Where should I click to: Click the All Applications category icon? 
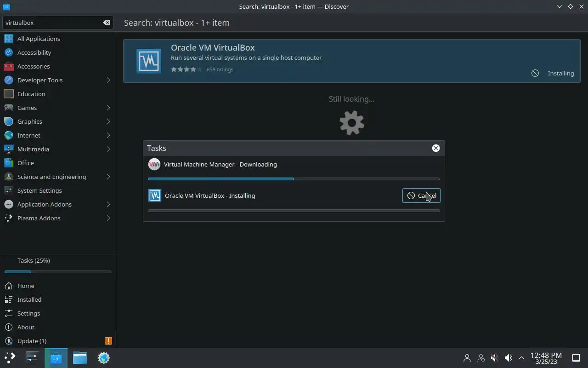pyautogui.click(x=9, y=39)
